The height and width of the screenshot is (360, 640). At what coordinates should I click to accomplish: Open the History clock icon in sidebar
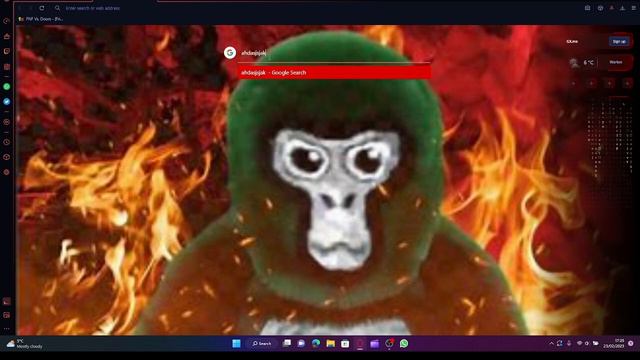coord(7,142)
